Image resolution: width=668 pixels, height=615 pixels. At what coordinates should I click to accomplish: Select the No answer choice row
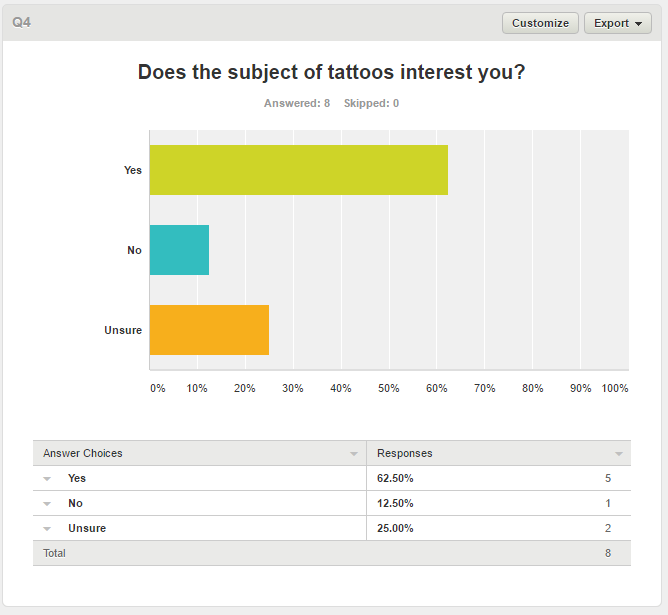pyautogui.click(x=332, y=503)
